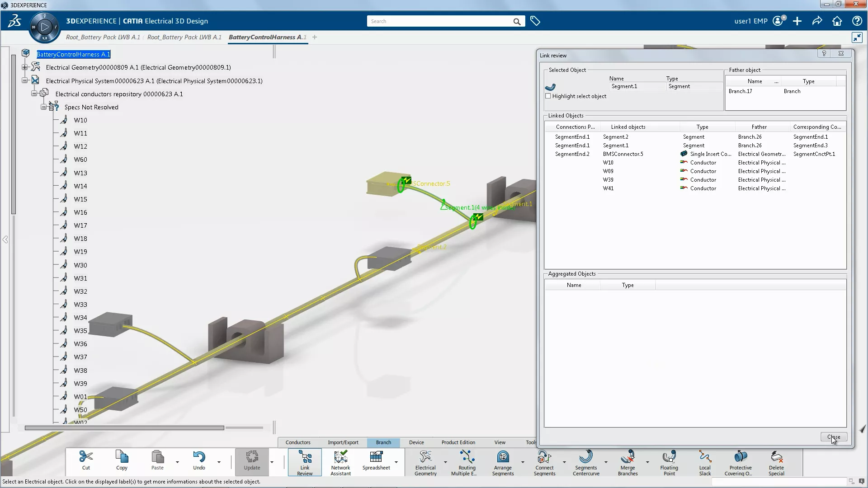868x488 pixels.
Task: Click the tag icon beside search
Action: 535,21
